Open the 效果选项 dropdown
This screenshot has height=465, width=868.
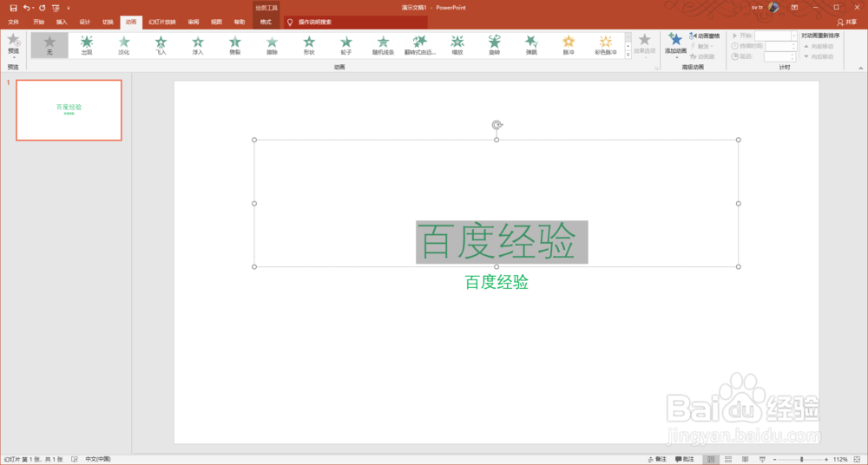[644, 45]
